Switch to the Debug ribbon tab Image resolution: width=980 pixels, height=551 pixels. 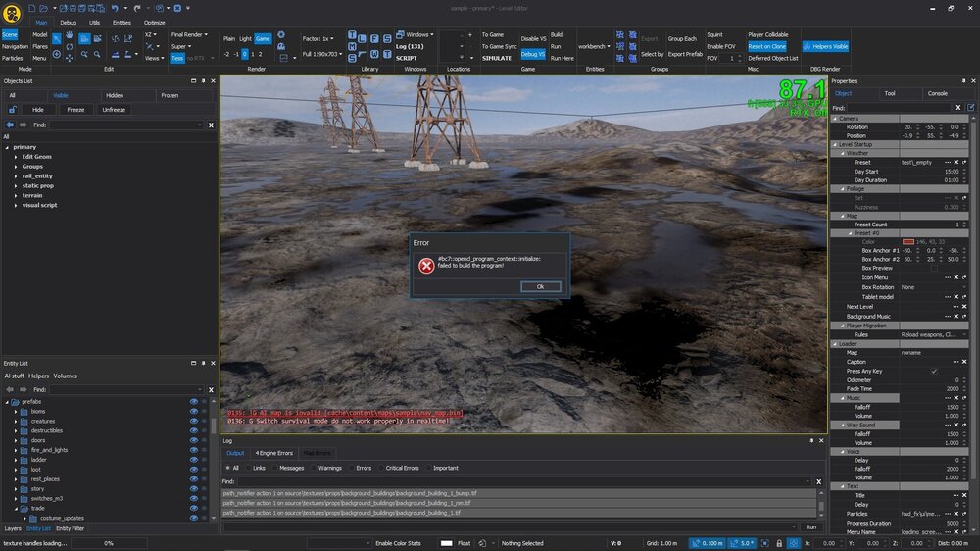tap(68, 22)
